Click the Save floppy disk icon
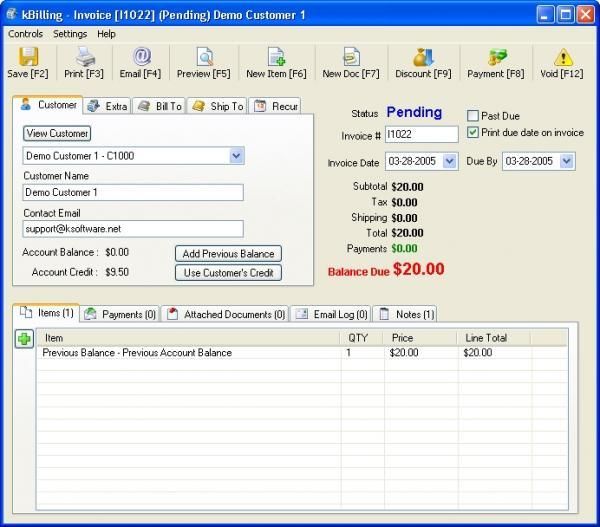This screenshot has width=600, height=527. pyautogui.click(x=28, y=57)
